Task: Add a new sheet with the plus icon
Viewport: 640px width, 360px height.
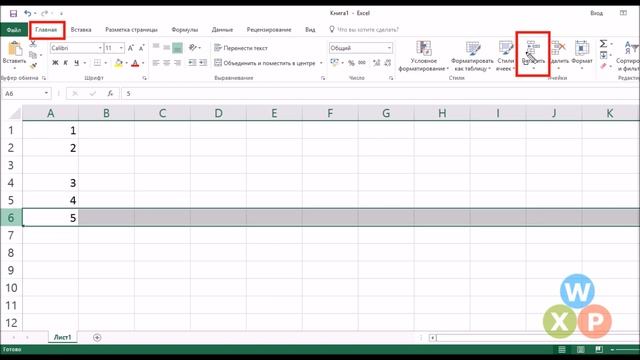Action: [x=97, y=338]
